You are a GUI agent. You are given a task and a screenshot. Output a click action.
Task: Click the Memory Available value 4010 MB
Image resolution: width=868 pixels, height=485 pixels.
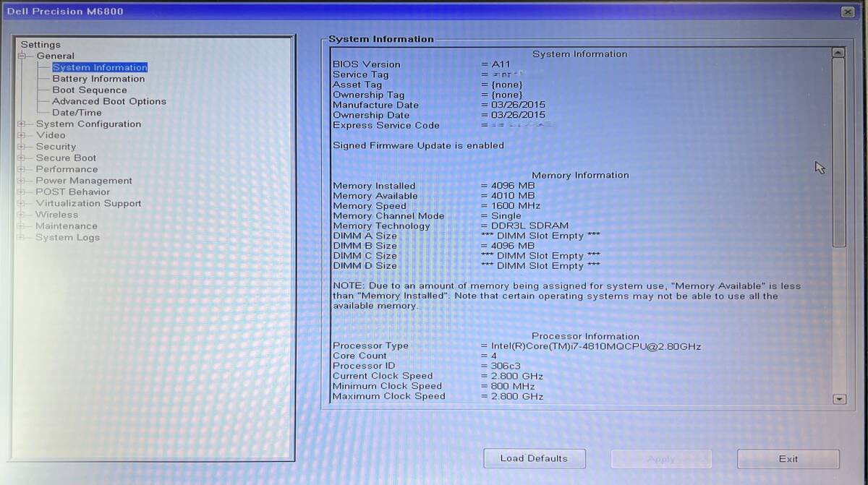(514, 196)
